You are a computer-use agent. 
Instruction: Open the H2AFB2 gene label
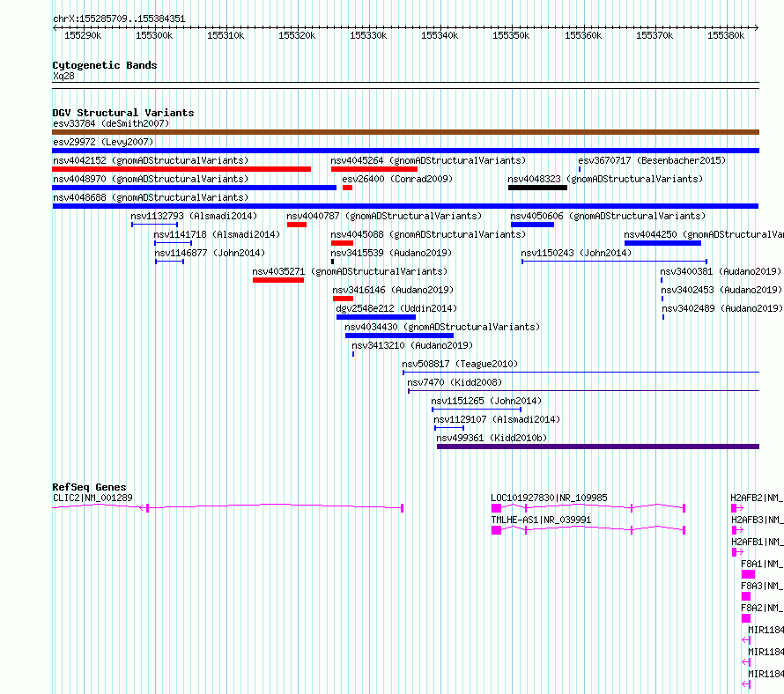coord(757,498)
